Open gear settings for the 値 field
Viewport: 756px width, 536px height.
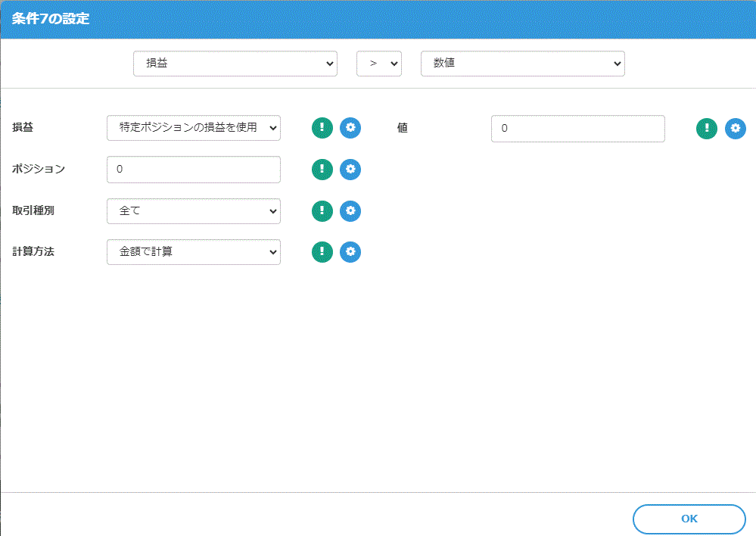[735, 129]
